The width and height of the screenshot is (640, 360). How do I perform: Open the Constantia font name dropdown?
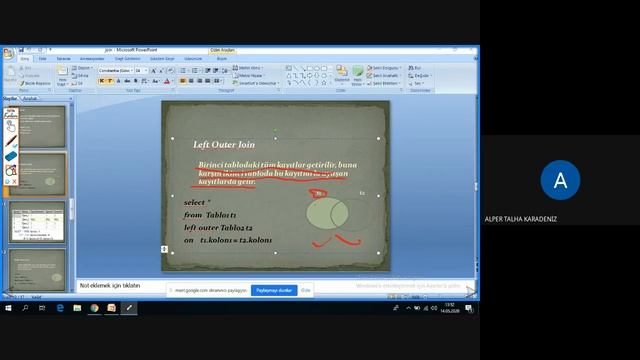pos(131,71)
